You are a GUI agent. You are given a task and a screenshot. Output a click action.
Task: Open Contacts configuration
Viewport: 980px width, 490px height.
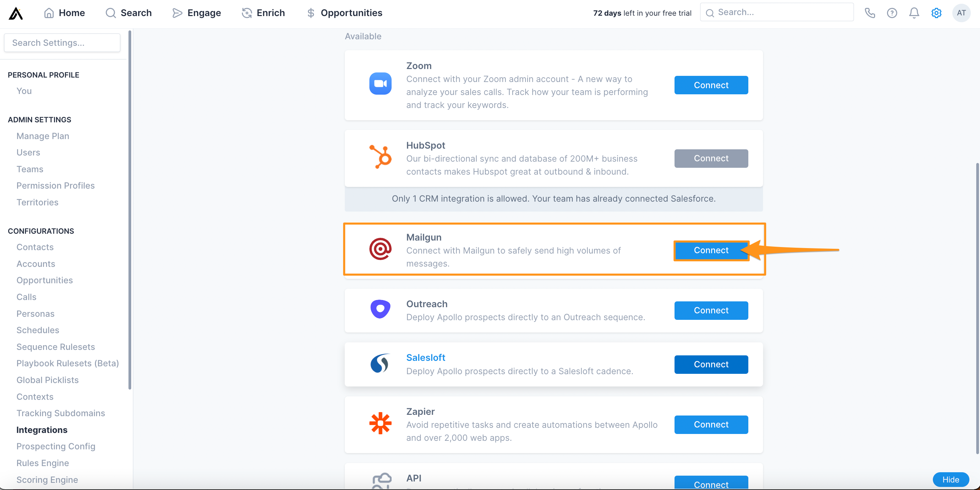pyautogui.click(x=35, y=247)
